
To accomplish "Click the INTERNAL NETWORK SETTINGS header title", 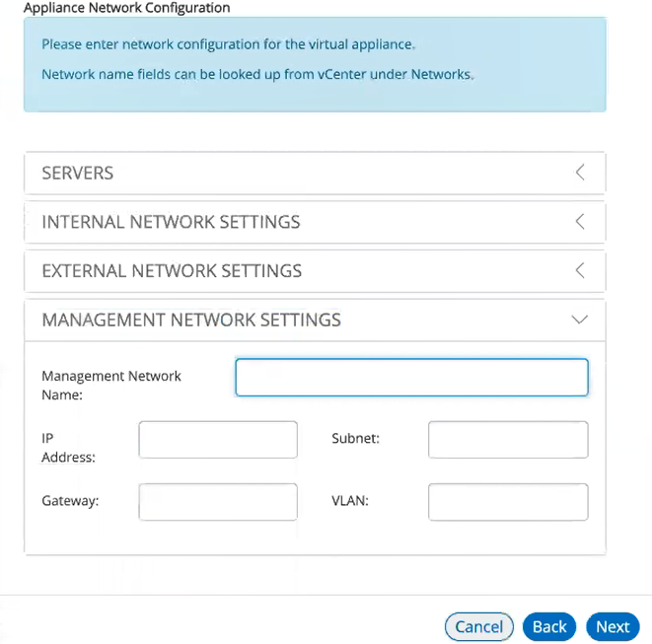I will tap(171, 222).
